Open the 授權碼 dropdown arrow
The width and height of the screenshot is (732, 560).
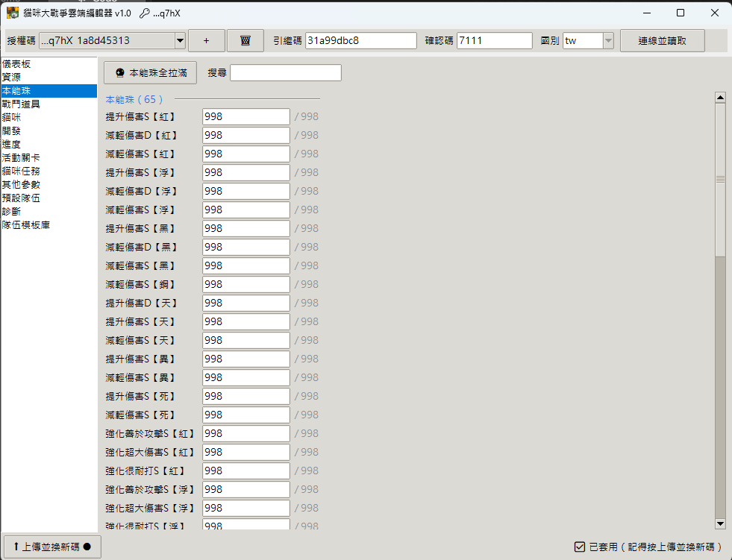coord(180,40)
